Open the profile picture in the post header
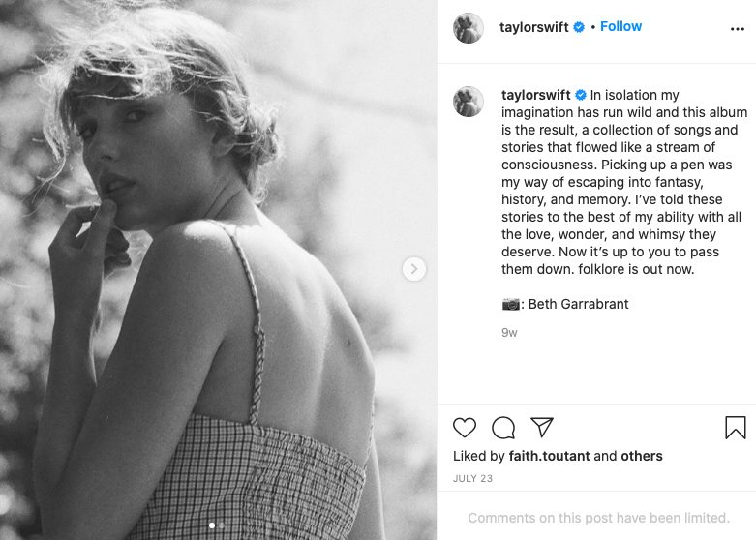 [x=469, y=28]
